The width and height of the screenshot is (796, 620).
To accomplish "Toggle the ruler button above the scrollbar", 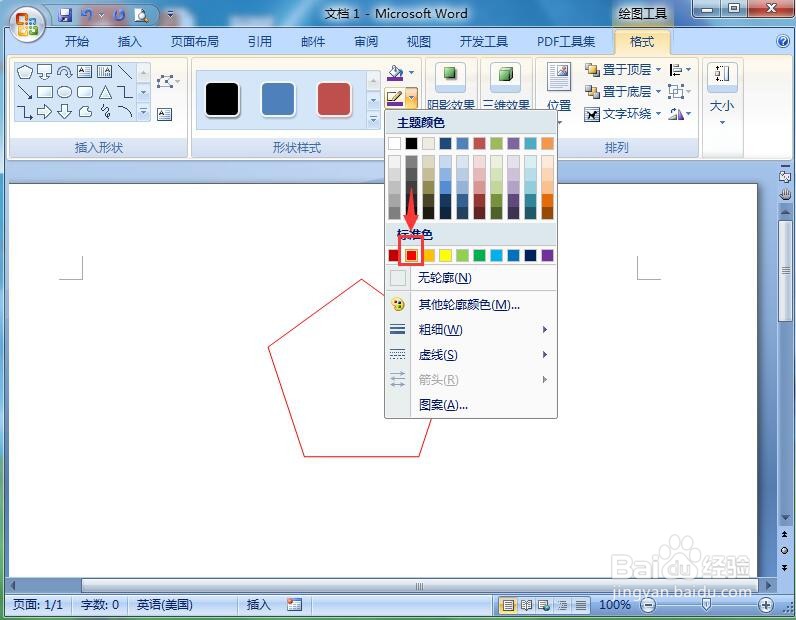I will point(785,175).
